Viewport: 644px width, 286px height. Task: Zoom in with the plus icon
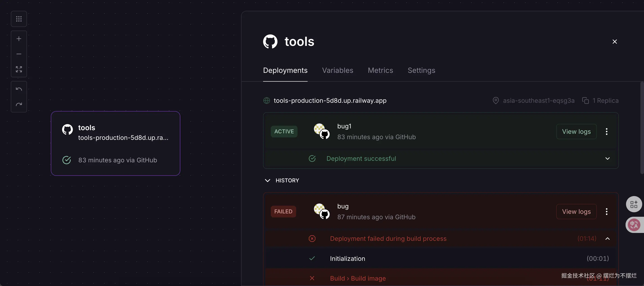(x=19, y=39)
